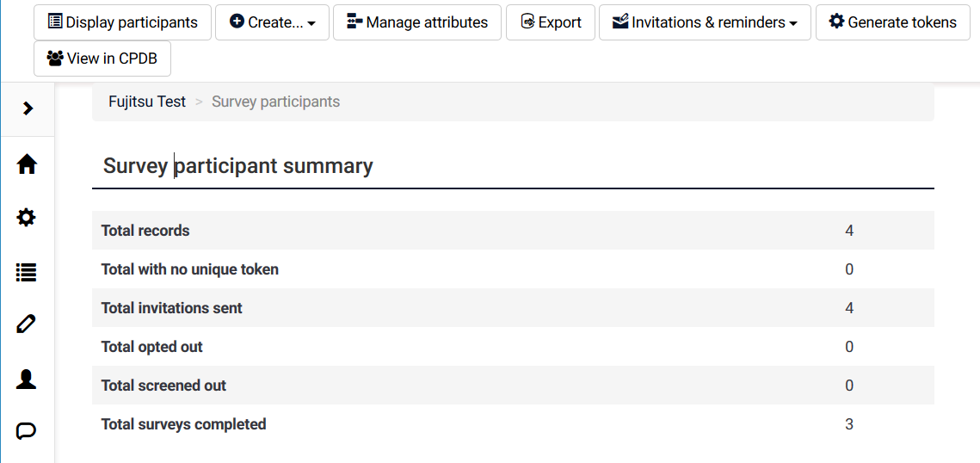Open the View in CPDB button

102,59
